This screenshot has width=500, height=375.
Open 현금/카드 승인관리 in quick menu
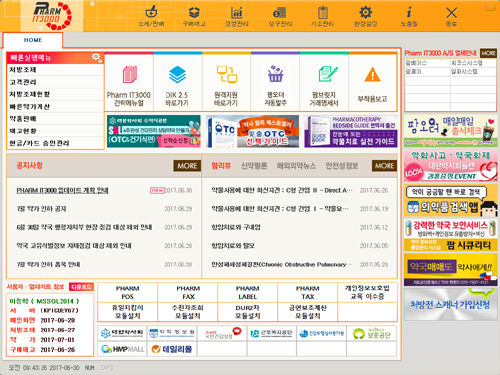point(55,143)
